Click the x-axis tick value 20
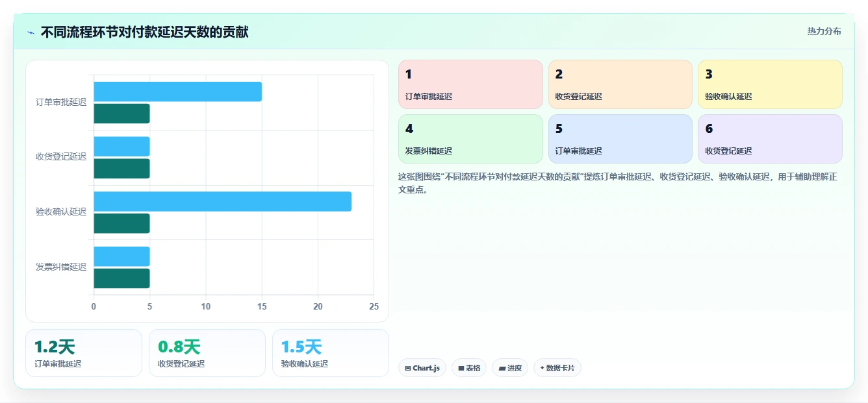The height and width of the screenshot is (403, 868). click(318, 306)
